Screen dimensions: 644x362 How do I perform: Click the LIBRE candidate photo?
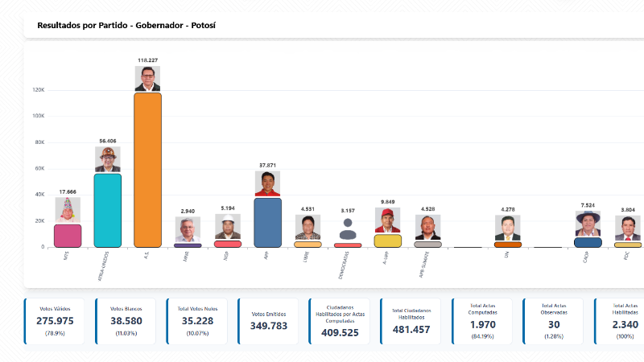click(308, 228)
